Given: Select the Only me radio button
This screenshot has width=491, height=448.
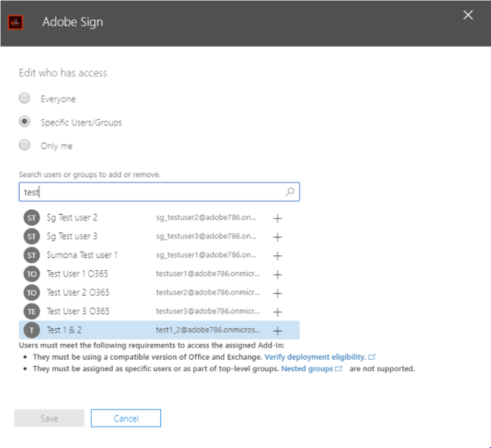Looking at the screenshot, I should (x=24, y=145).
